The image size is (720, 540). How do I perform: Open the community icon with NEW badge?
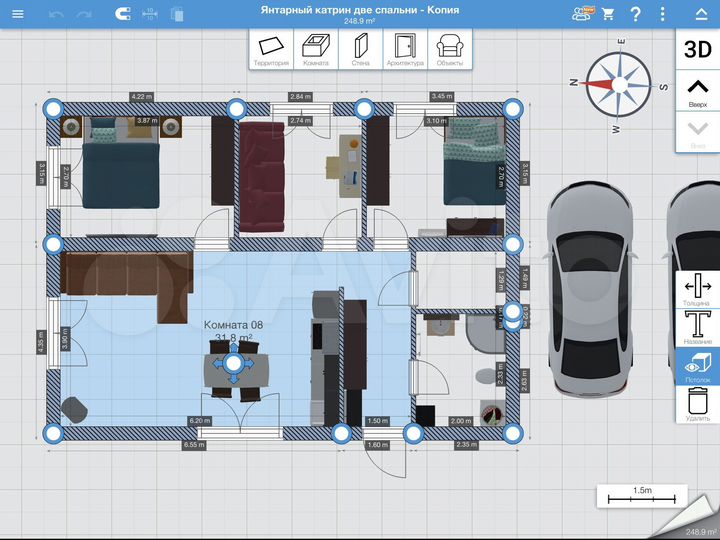581,14
